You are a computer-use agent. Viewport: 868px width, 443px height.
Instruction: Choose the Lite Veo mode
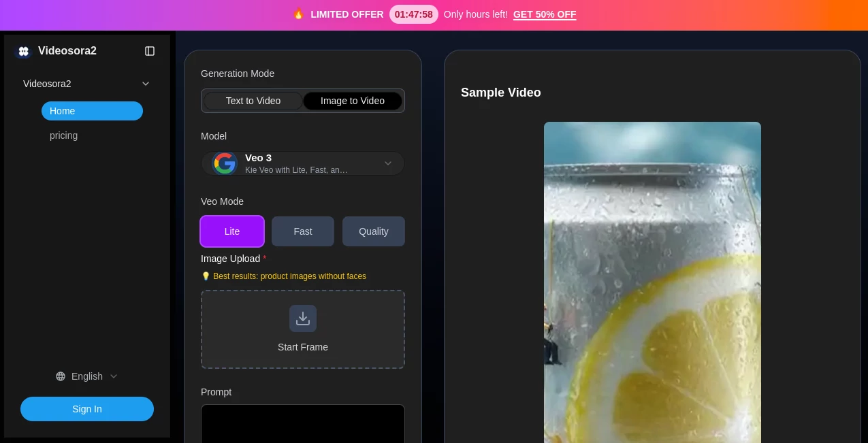click(x=232, y=231)
